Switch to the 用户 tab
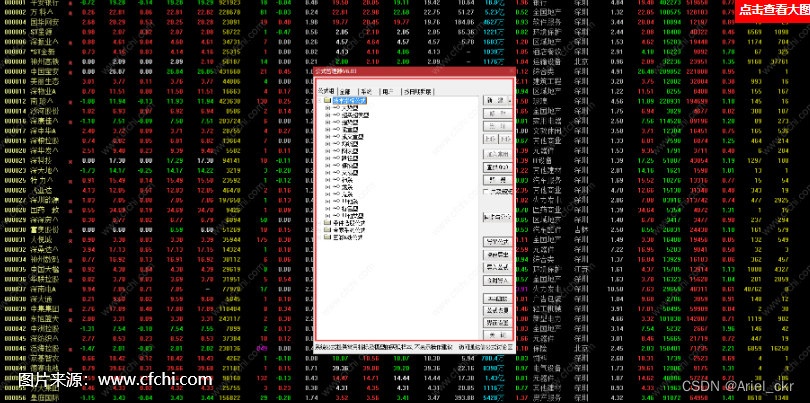This screenshot has height=403, width=810. 388,92
